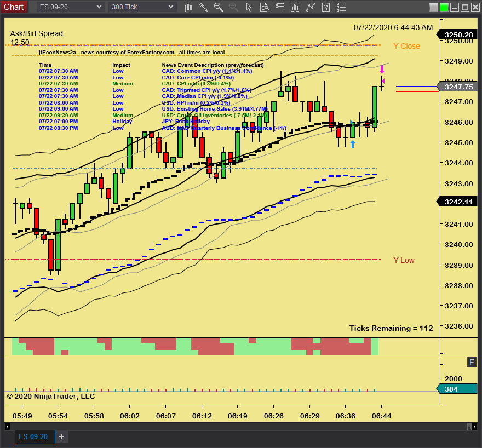
Task: Select the ES 09-20 chart tab
Action: pos(35,436)
